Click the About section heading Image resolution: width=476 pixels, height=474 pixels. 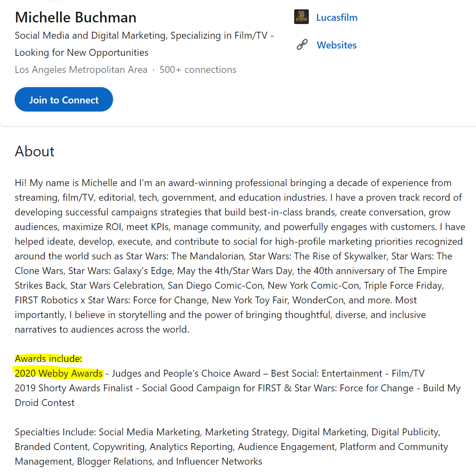[35, 151]
